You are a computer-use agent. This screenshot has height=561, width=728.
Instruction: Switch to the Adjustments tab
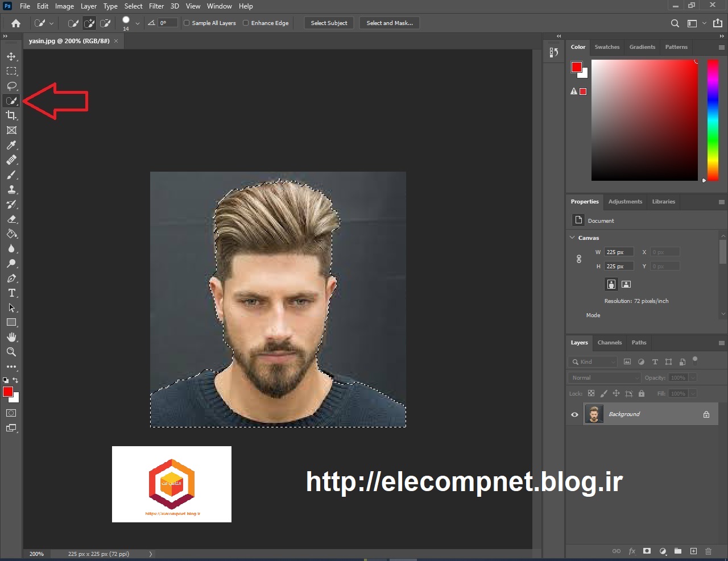pos(625,202)
